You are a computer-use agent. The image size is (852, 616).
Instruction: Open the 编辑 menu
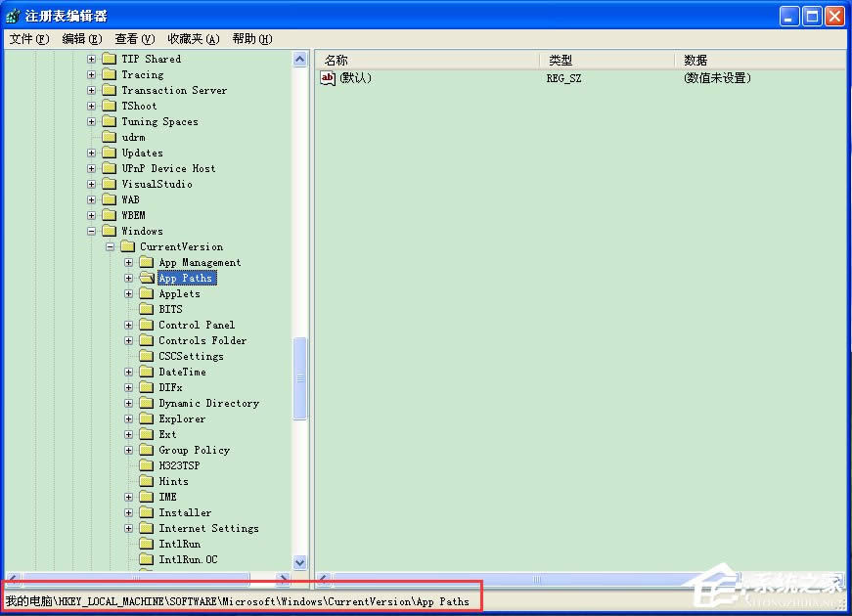click(79, 38)
